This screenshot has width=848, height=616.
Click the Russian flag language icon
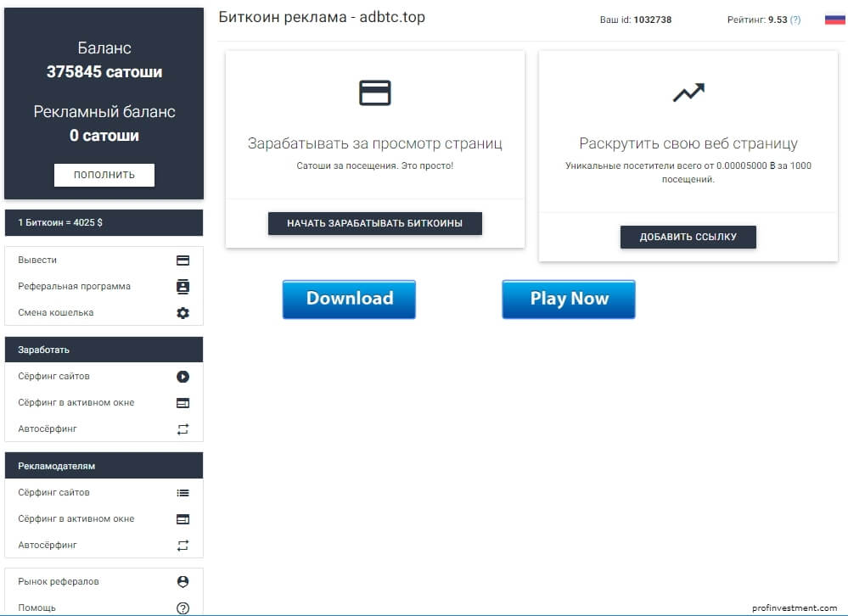[x=834, y=20]
